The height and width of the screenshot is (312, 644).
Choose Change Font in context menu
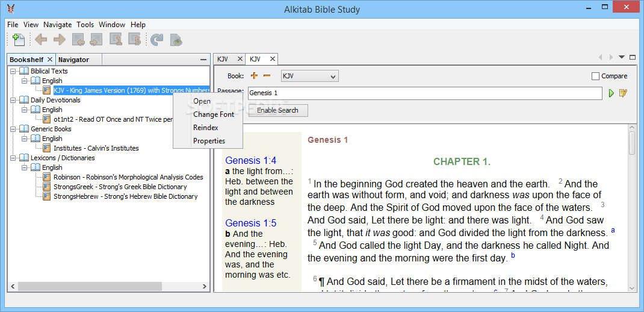[208, 114]
